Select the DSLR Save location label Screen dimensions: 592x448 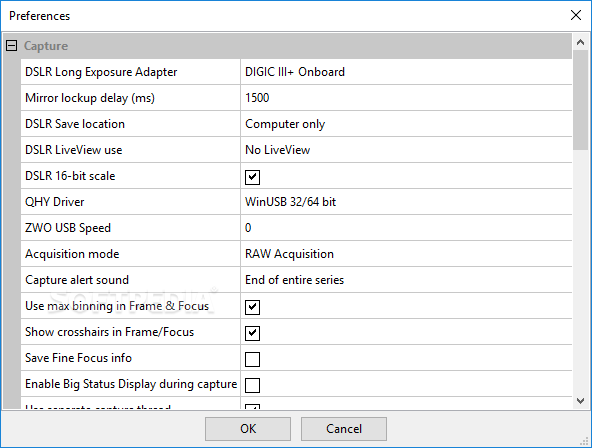[75, 124]
